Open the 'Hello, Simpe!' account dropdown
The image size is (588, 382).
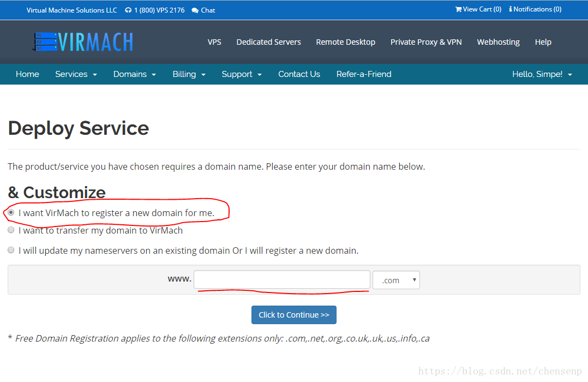coord(542,74)
